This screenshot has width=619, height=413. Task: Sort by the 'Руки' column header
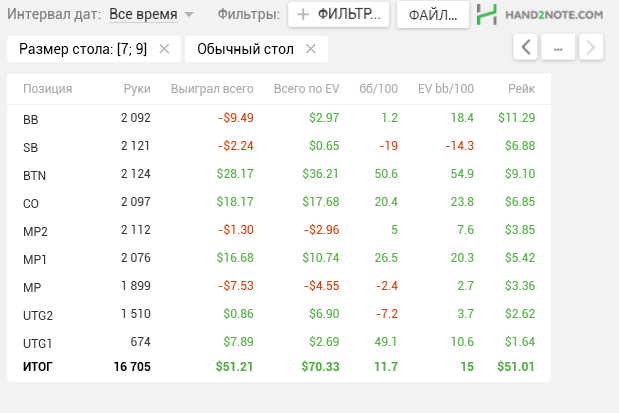click(136, 88)
